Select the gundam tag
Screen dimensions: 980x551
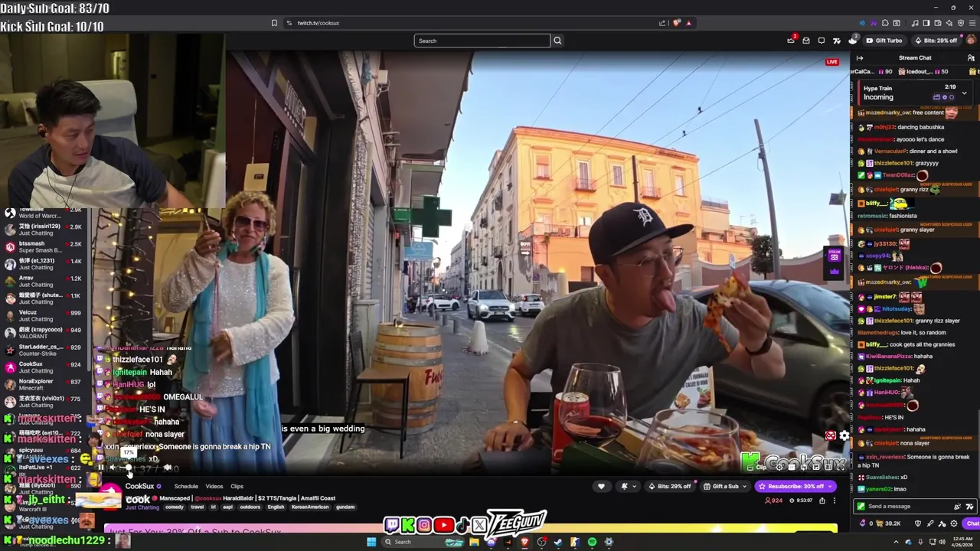click(x=345, y=507)
